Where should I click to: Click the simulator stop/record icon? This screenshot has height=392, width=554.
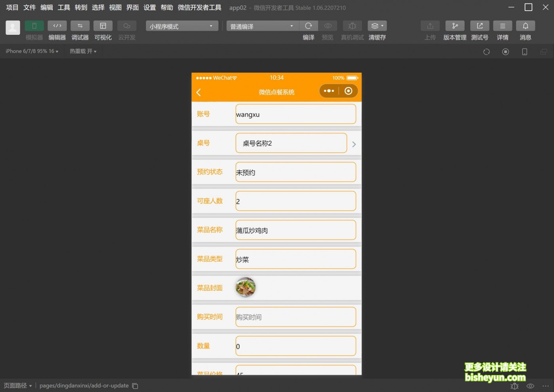pyautogui.click(x=506, y=52)
